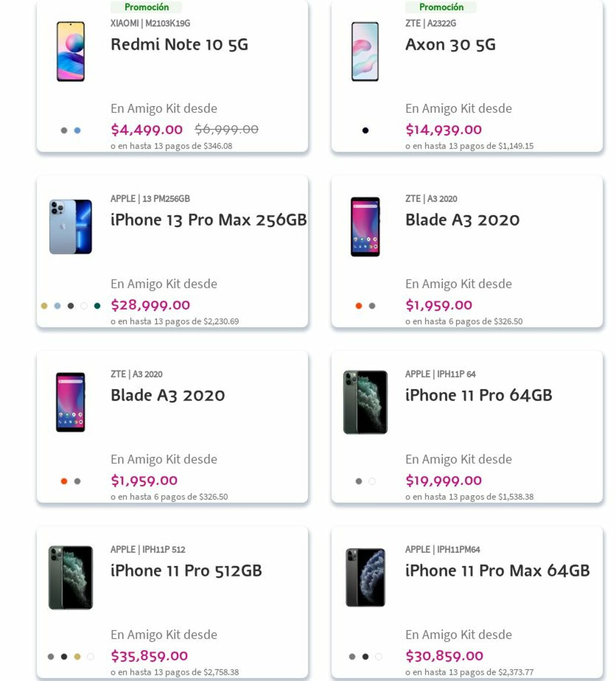Image resolution: width=616 pixels, height=681 pixels.
Task: Pick the gold color for iPhone 13 Pro Max
Action: [x=44, y=306]
